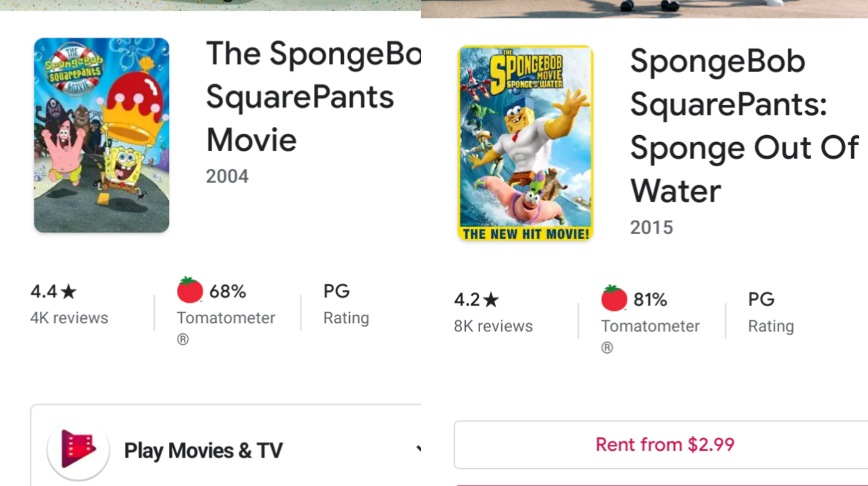Click the Rotten Tomatoes tomato icon showing 81%

(x=614, y=299)
